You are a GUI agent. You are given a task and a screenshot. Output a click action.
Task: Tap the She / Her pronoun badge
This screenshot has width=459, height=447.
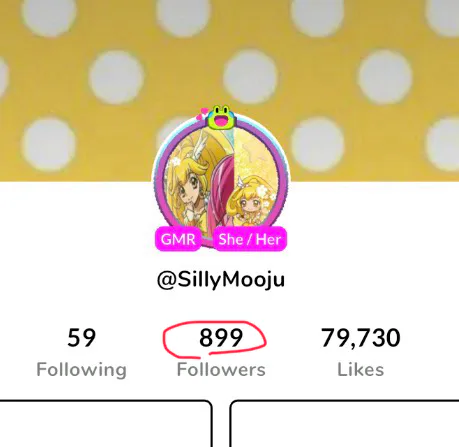[249, 239]
